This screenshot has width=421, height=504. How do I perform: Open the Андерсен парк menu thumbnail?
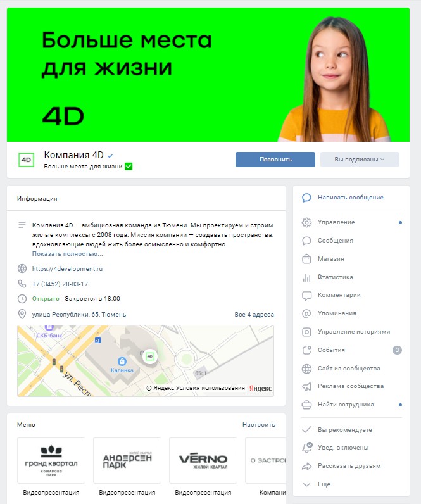pos(127,460)
